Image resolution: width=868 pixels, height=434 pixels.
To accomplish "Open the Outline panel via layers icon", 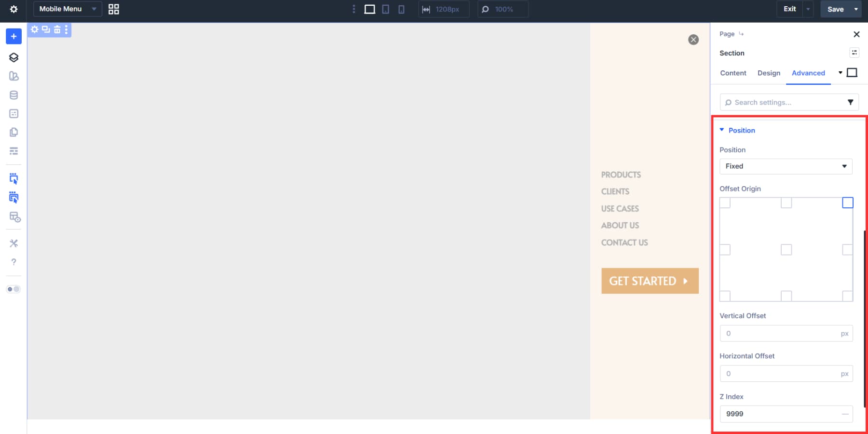I will [x=14, y=57].
